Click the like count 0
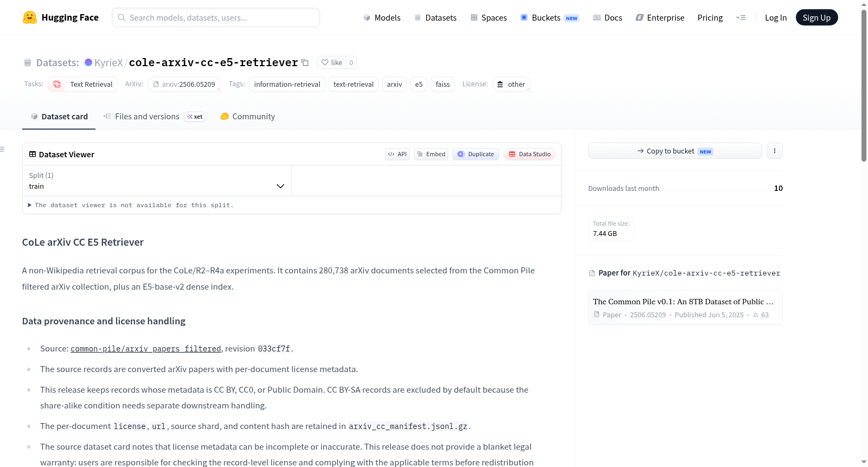This screenshot has width=868, height=467. tap(351, 62)
